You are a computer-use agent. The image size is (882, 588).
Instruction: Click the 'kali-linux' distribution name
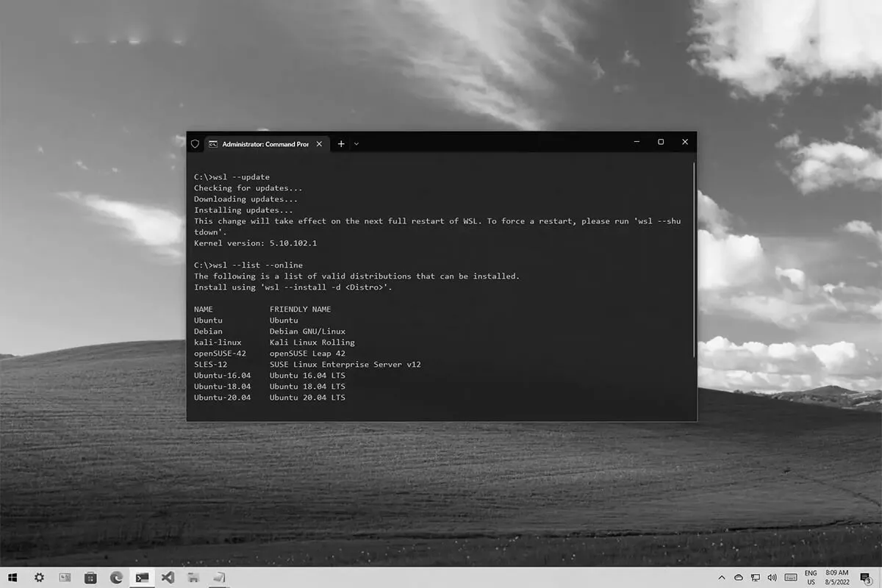coord(218,343)
